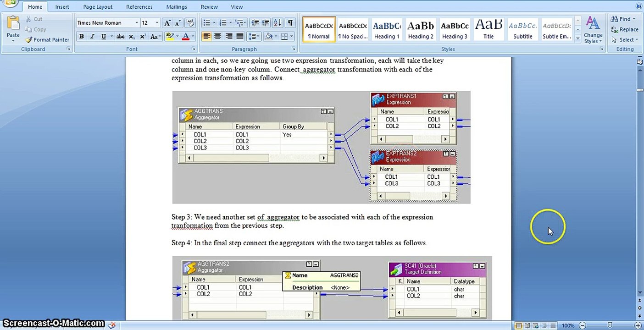Click the Copy command
The height and width of the screenshot is (330, 644).
point(36,29)
